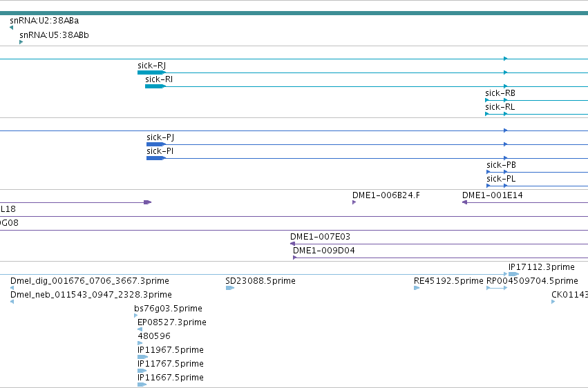Select the 480596 EST label
Viewport: 588px width, 388px height.
click(154, 336)
